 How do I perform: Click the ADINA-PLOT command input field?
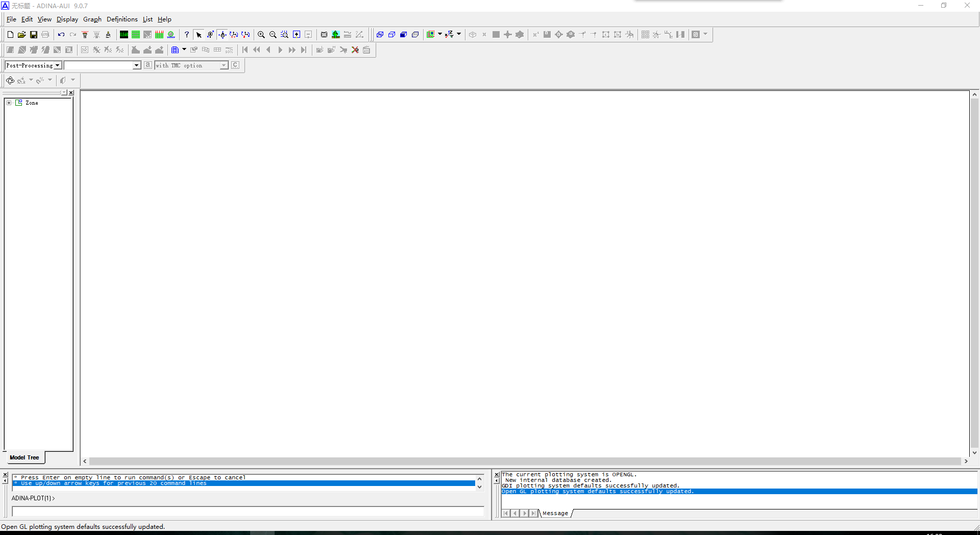(248, 512)
